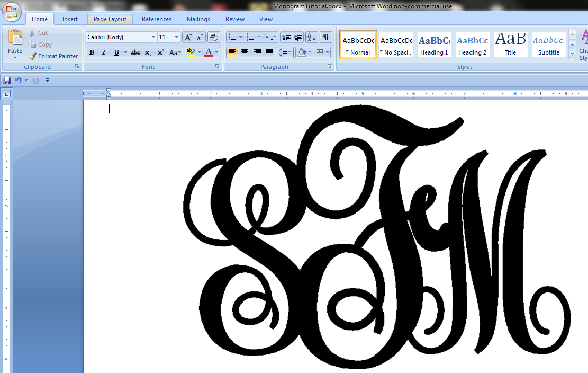Click the Increase Indent icon
This screenshot has width=588, height=373.
pyautogui.click(x=298, y=37)
